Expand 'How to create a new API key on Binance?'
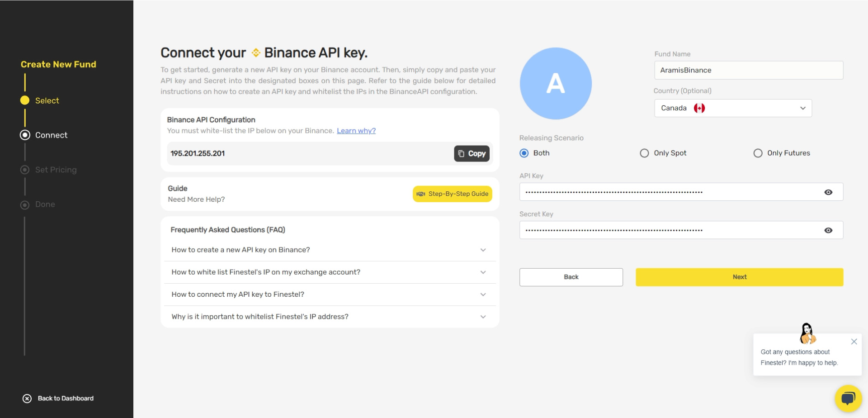The image size is (868, 418). tap(330, 250)
